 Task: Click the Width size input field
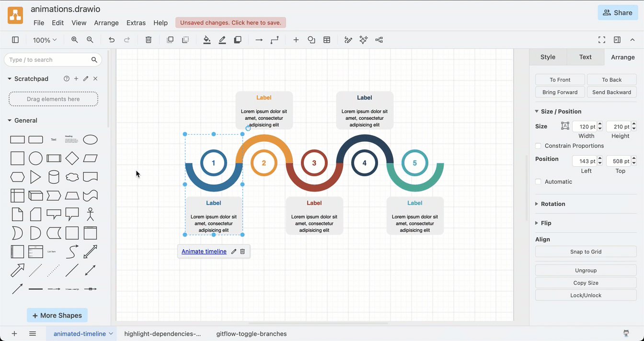pyautogui.click(x=585, y=126)
